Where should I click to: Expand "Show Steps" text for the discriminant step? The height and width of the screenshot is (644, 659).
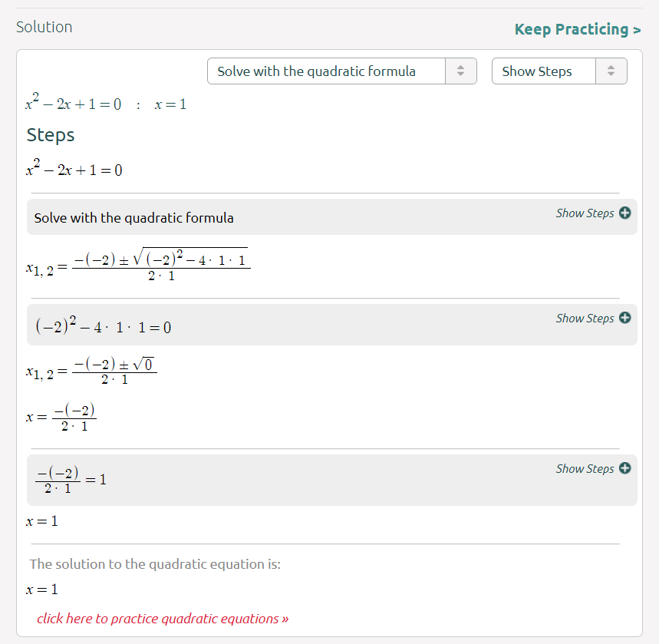pyautogui.click(x=585, y=318)
